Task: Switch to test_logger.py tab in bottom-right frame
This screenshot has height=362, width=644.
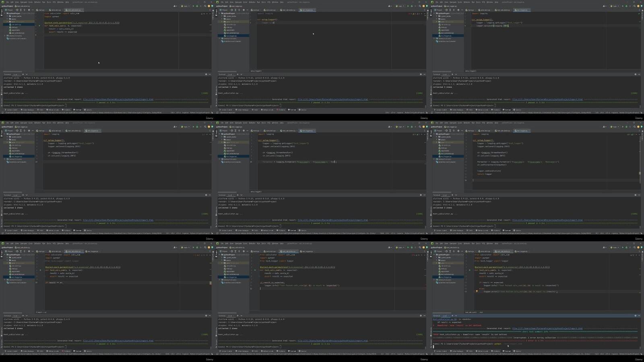Action: [521, 252]
